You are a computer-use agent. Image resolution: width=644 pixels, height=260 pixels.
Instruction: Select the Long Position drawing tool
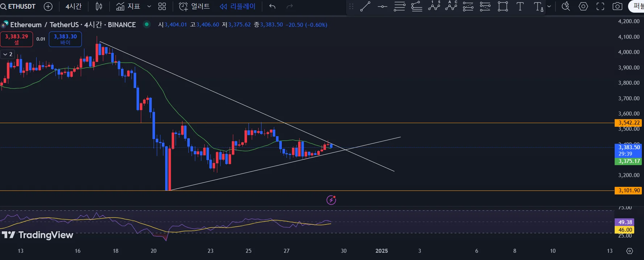[x=468, y=7]
